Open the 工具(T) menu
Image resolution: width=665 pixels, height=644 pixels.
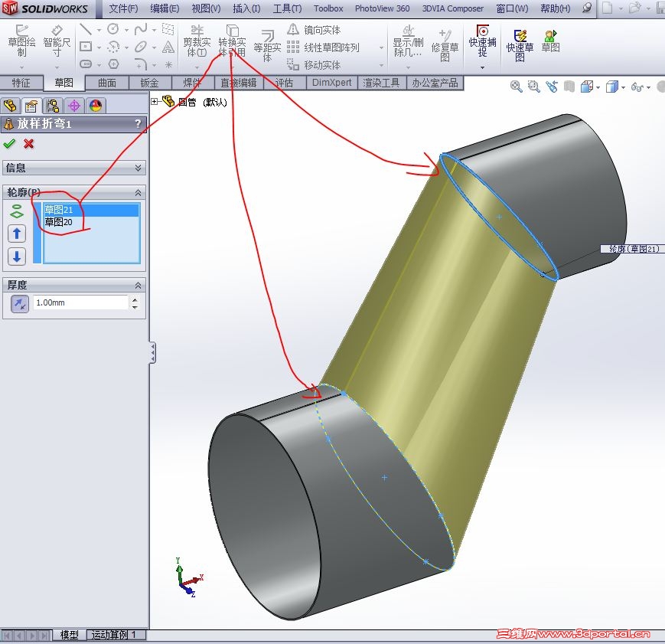tap(287, 8)
